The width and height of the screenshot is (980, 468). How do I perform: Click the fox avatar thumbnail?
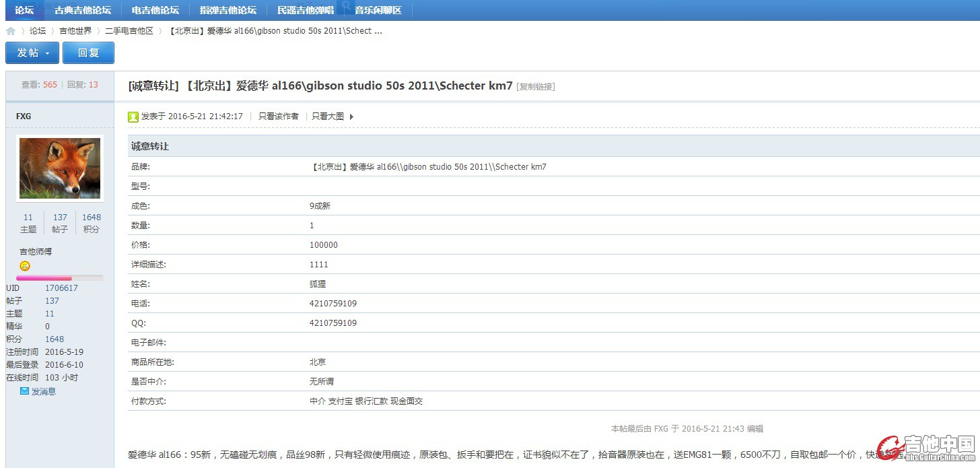pos(60,168)
